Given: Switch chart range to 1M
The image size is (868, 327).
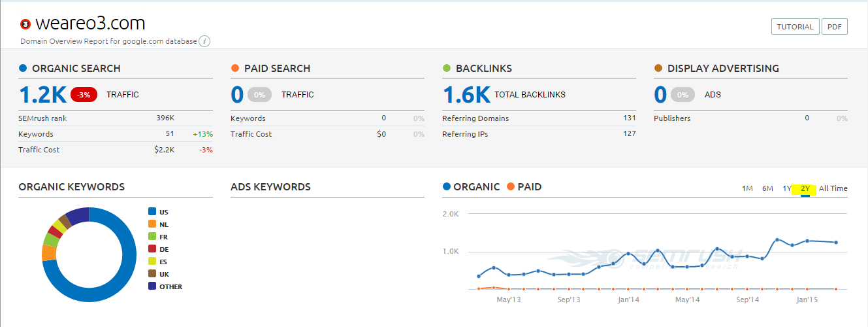Looking at the screenshot, I should pyautogui.click(x=747, y=188).
